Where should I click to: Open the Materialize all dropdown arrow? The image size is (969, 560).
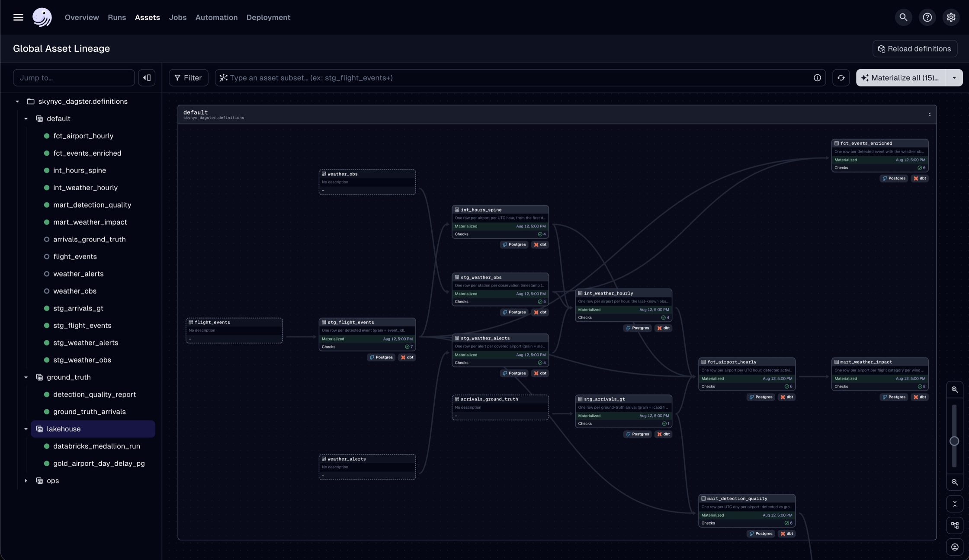954,78
